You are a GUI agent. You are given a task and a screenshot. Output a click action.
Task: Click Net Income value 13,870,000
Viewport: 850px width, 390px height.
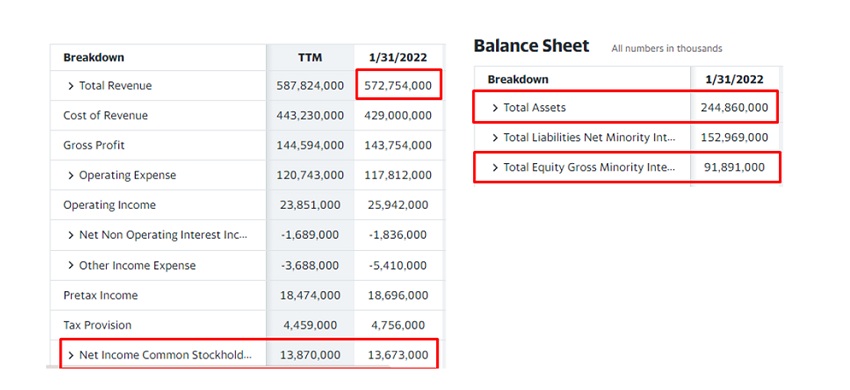tap(311, 355)
